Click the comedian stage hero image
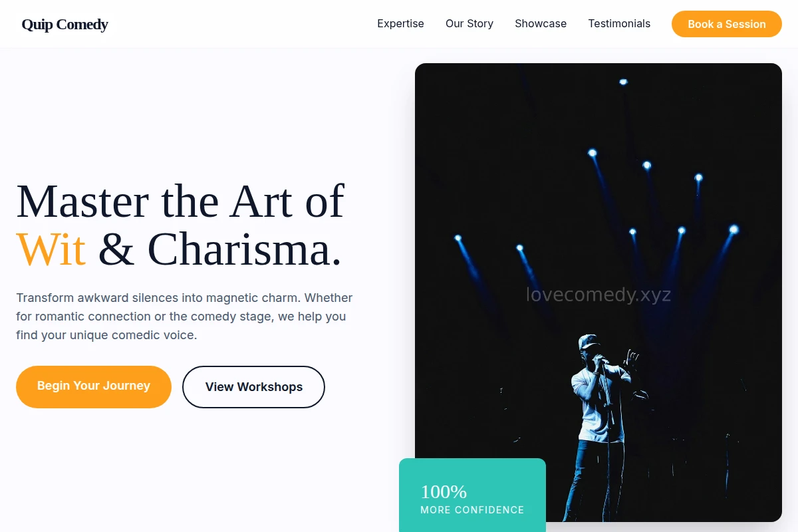 [x=598, y=293]
